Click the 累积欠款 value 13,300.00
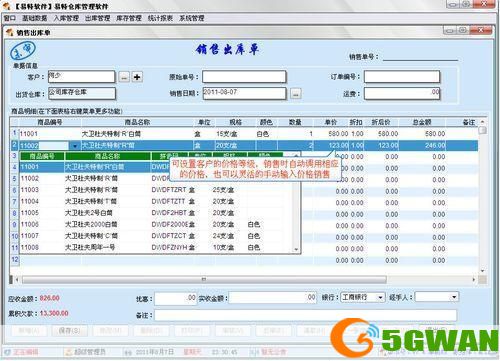Viewport: 500px width, 361px height. pos(54,313)
